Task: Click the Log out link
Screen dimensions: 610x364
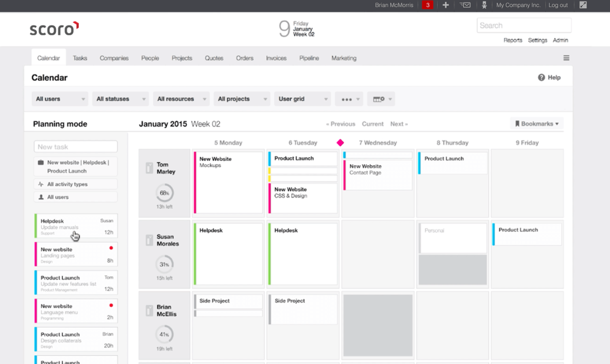Action: point(558,5)
